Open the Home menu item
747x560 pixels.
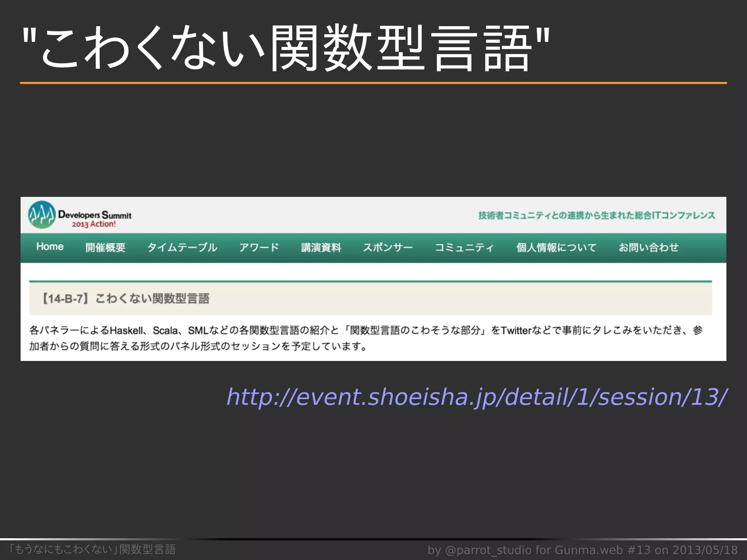[x=50, y=247]
